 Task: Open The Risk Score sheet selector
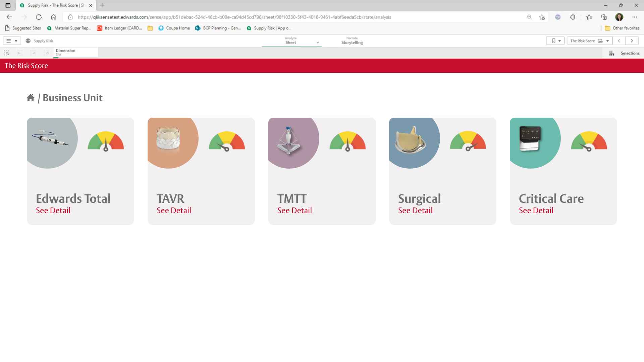click(589, 41)
